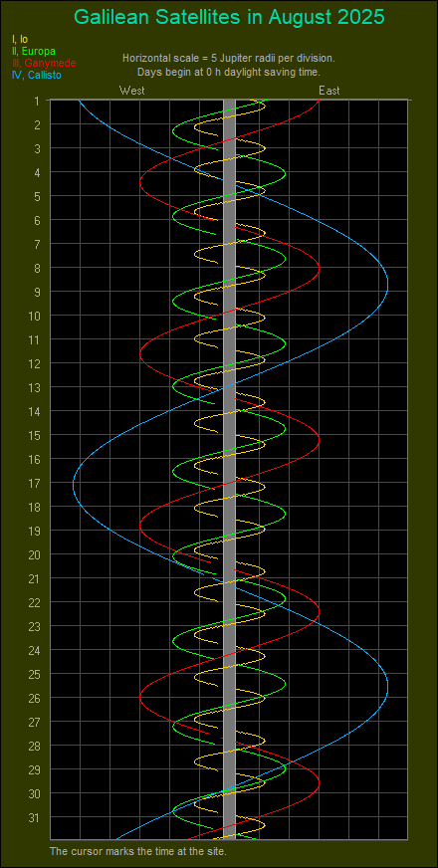The width and height of the screenshot is (438, 868).
Task: Click the 'West' axis label
Action: pyautogui.click(x=131, y=91)
